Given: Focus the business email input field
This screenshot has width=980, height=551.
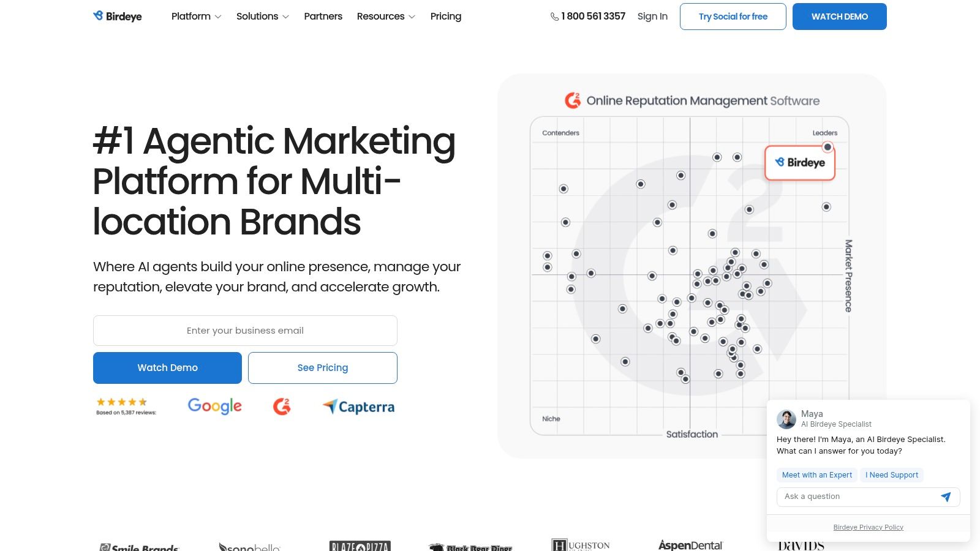Looking at the screenshot, I should tap(245, 331).
